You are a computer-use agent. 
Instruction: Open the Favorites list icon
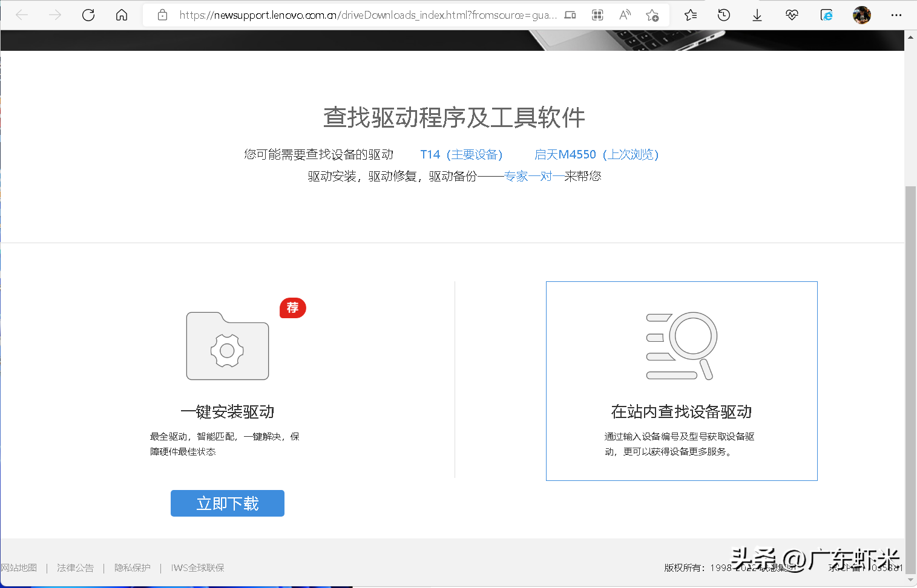[x=691, y=15]
